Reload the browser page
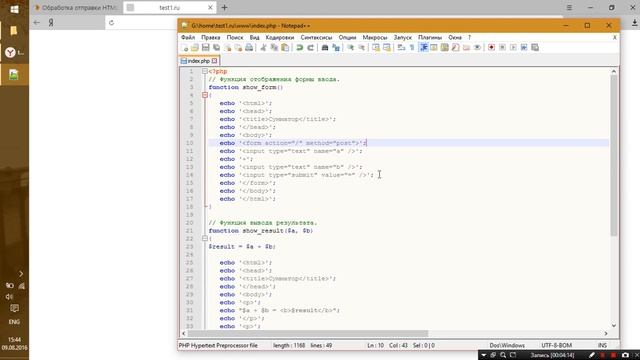Image resolution: width=640 pixels, height=360 pixels. pos(111,22)
